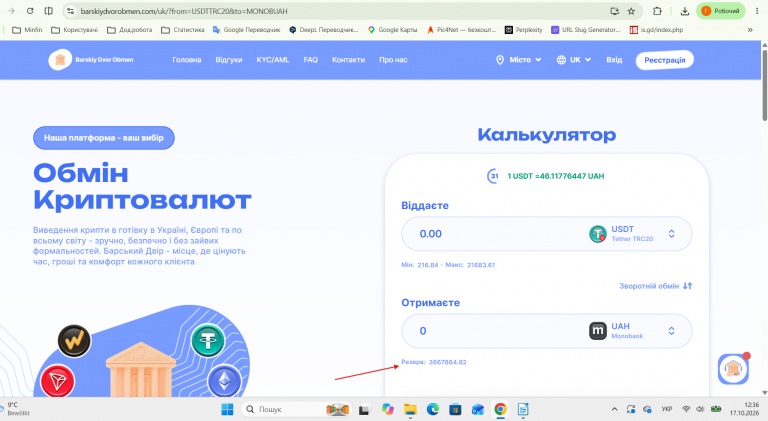Open the Windows Start menu
This screenshot has width=768, height=421.
[227, 409]
